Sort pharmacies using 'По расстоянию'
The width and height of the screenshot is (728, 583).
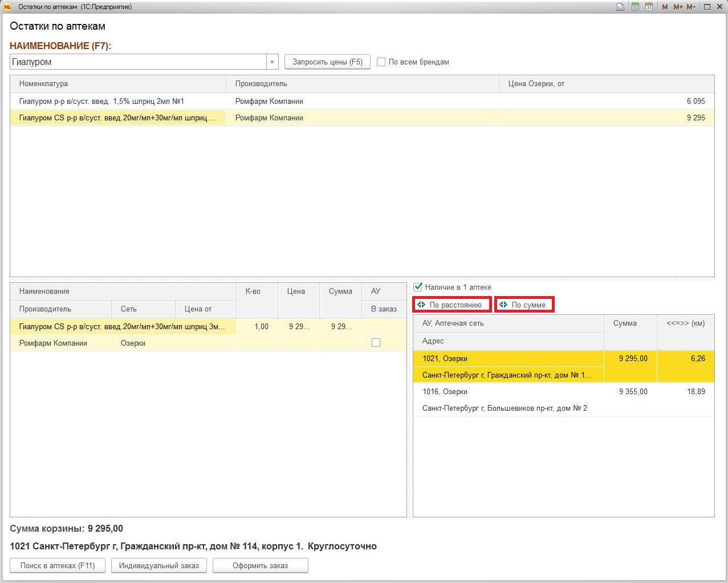(x=452, y=305)
